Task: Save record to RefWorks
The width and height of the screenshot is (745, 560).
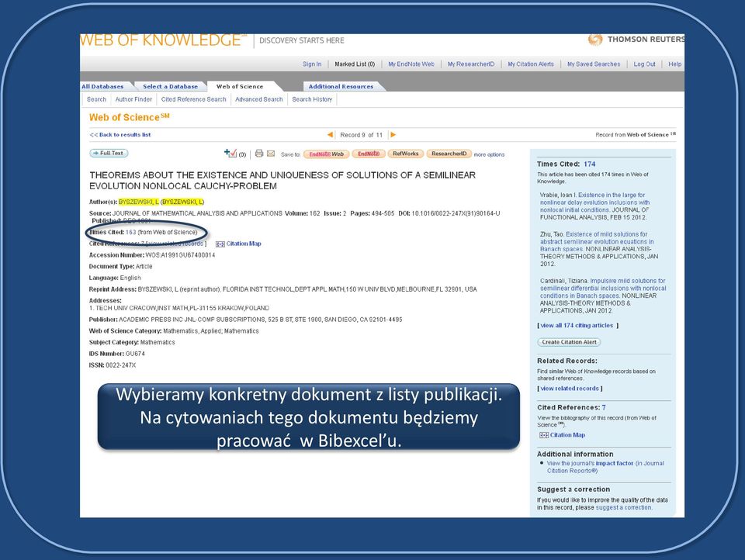Action: [405, 154]
